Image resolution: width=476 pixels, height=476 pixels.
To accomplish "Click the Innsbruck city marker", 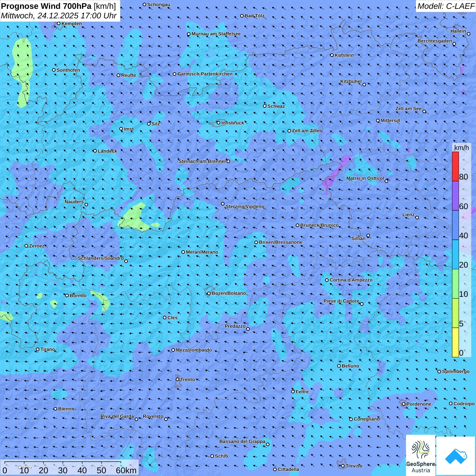I will pos(218,123).
